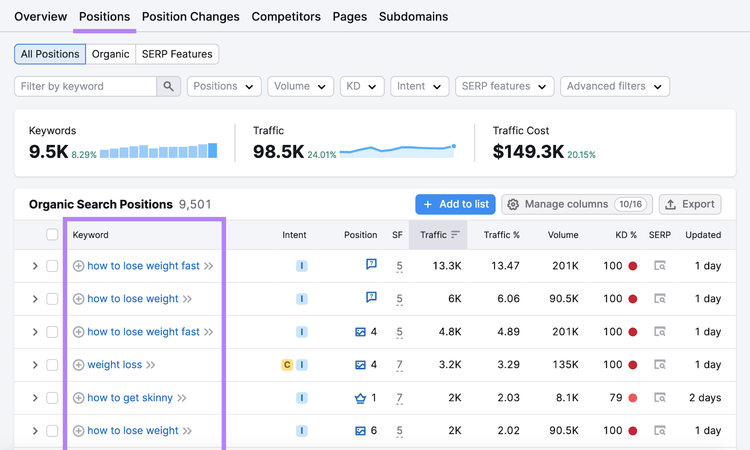Open SERP snapshot for the 4.89 traffic % row
This screenshot has height=450, width=750.
[x=660, y=331]
